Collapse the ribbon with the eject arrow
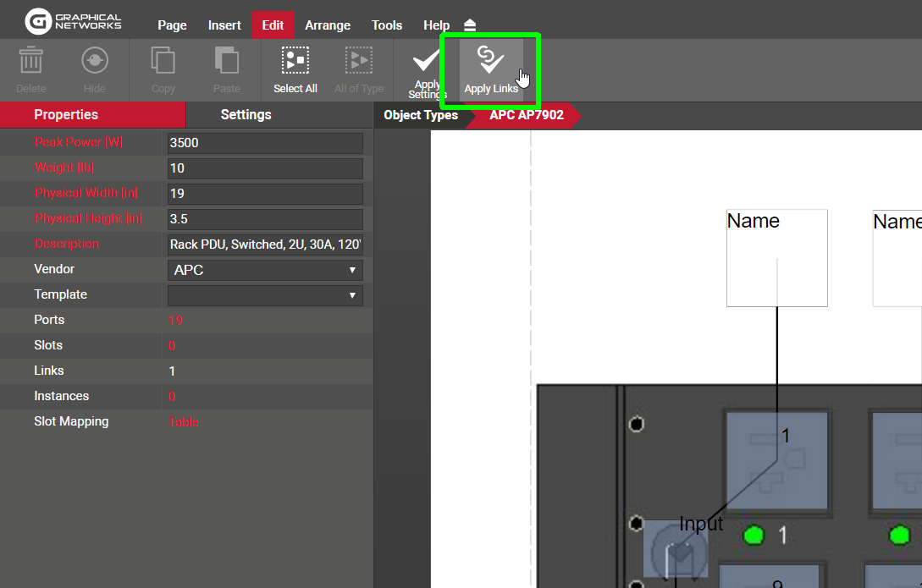This screenshot has width=922, height=588. 471,25
